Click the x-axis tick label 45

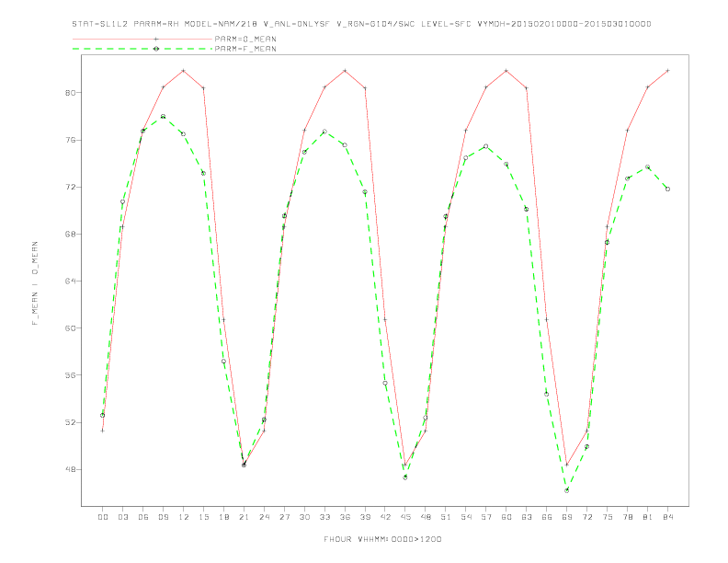click(x=405, y=517)
